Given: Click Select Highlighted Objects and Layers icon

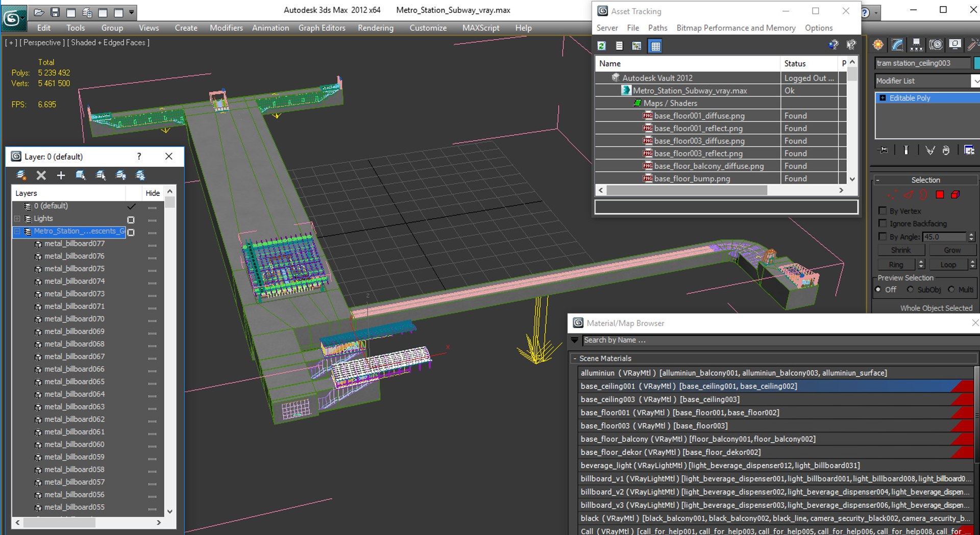Looking at the screenshot, I should [81, 175].
